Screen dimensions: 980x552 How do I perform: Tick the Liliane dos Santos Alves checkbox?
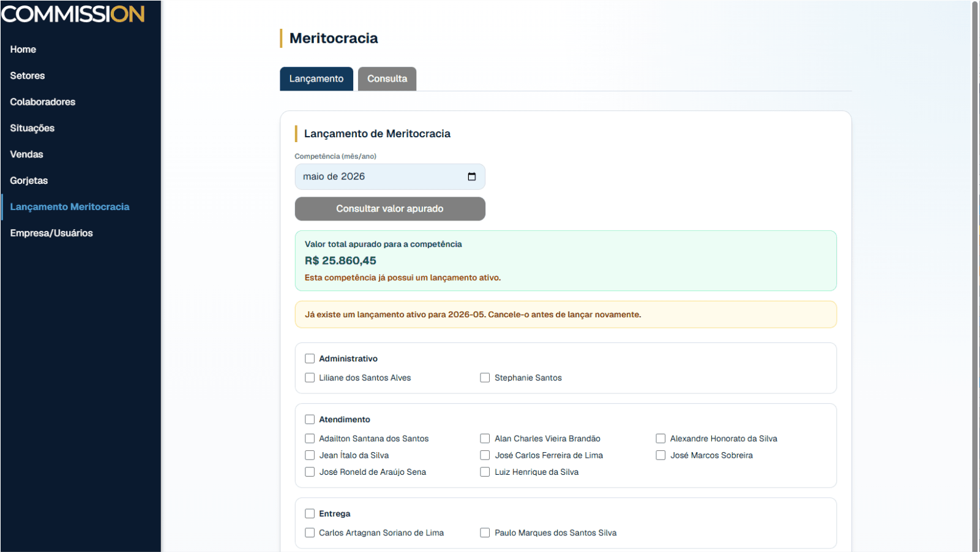(x=310, y=377)
